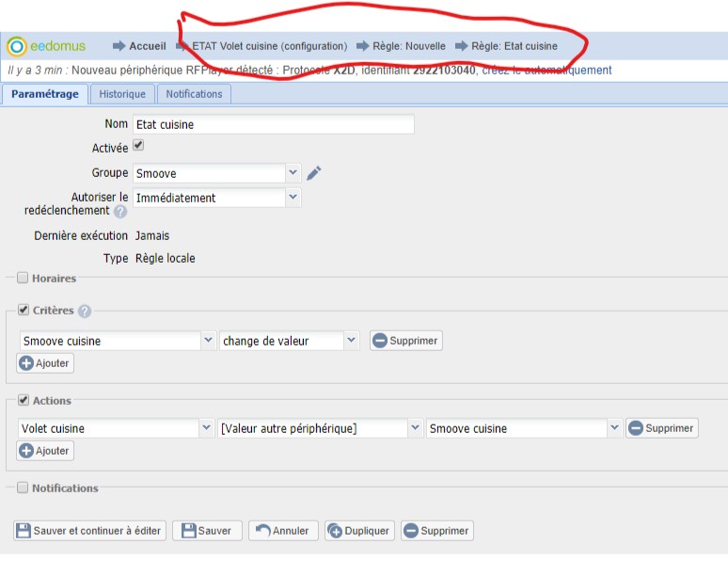Expand the 'change de valeur' condition dropdown

(352, 341)
